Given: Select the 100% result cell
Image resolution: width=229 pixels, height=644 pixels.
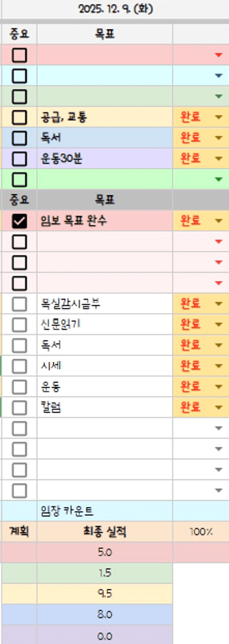Looking at the screenshot, I should coord(201,532).
